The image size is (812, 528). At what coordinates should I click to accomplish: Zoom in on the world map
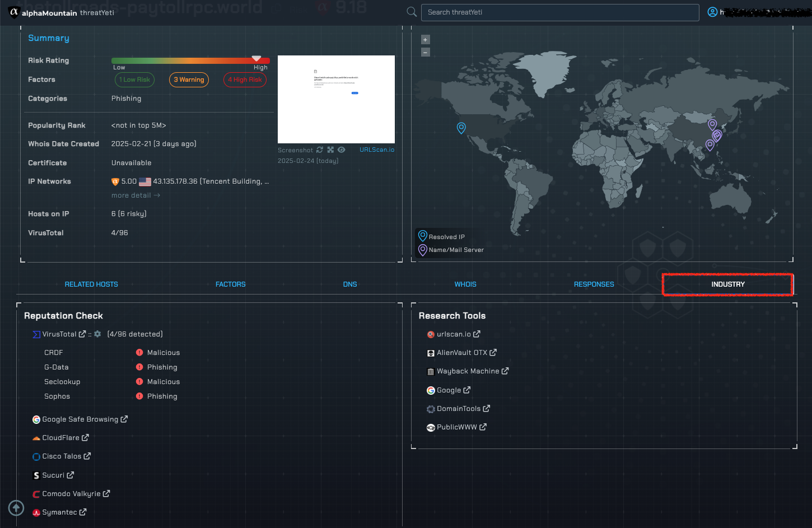click(426, 40)
